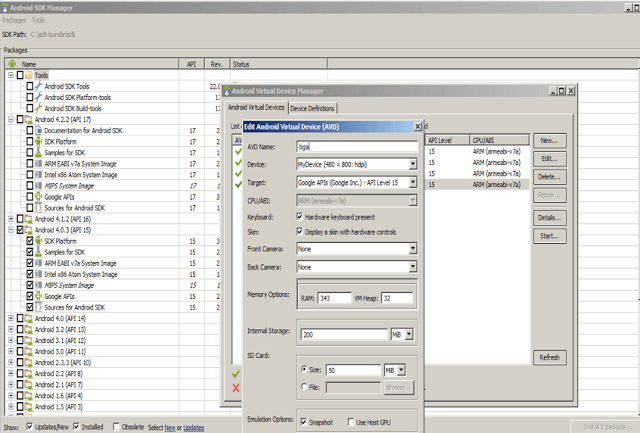Click the API 17 Google APIs puzzle icon
This screenshot has height=433, width=640.
tap(38, 196)
